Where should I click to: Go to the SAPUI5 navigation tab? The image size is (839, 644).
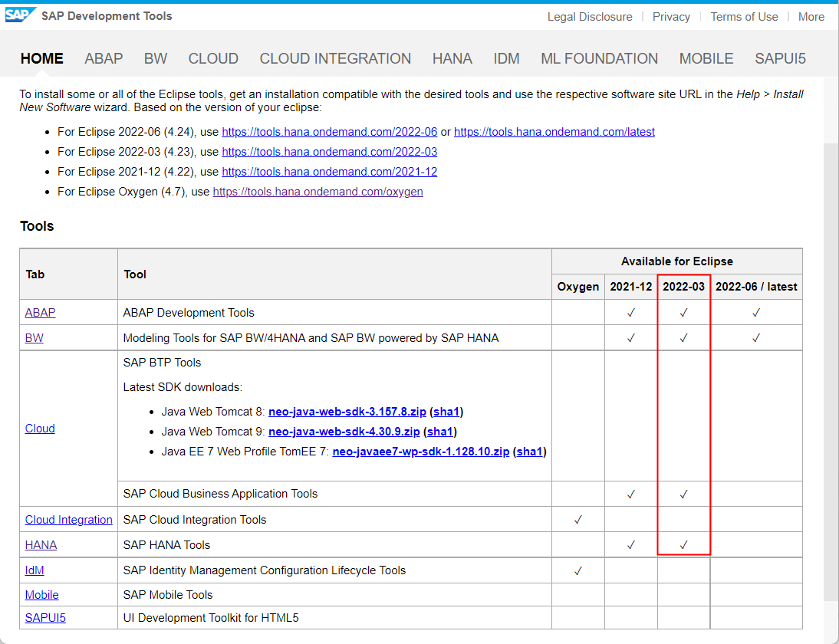point(780,58)
